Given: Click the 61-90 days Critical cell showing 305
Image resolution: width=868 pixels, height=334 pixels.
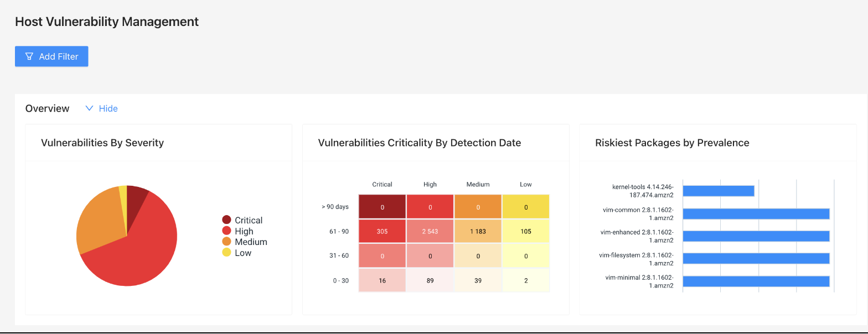Looking at the screenshot, I should click(382, 231).
